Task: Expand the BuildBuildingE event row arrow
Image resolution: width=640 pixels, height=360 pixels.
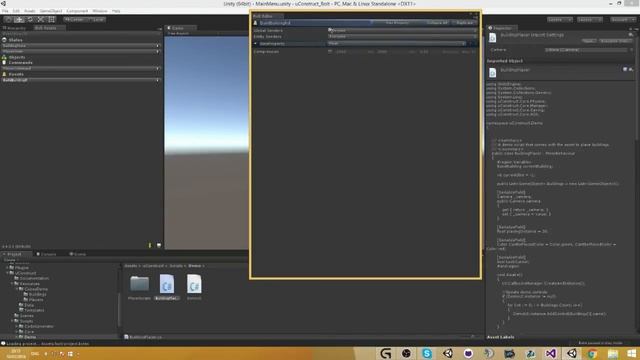Action: pyautogui.click(x=158, y=80)
